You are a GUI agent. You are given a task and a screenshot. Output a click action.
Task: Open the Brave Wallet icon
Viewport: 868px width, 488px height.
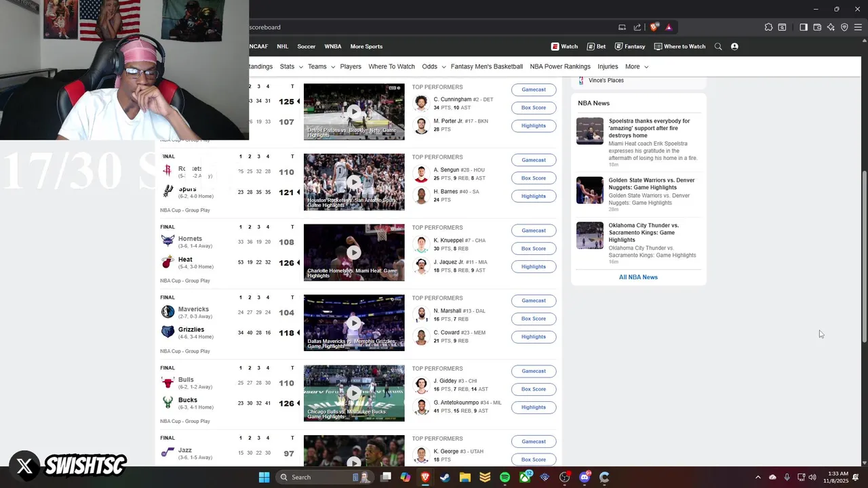pos(817,27)
